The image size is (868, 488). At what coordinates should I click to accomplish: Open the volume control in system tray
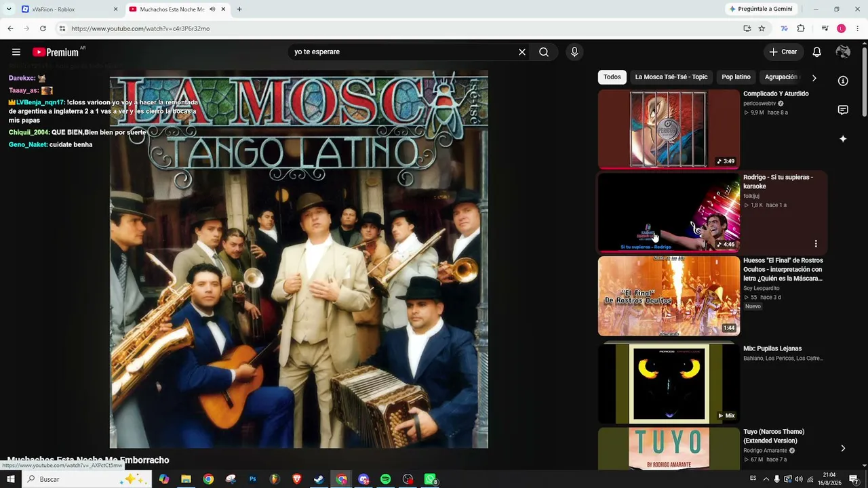pos(799,479)
